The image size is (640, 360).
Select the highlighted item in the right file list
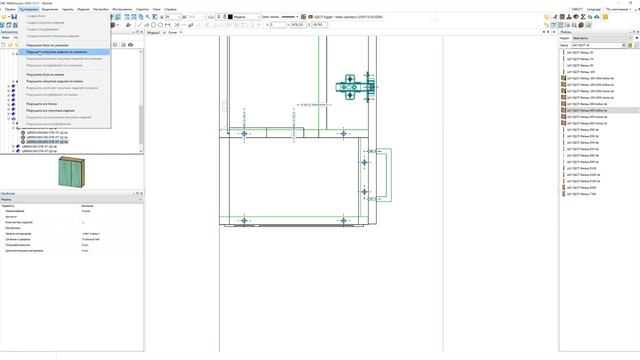coord(600,110)
